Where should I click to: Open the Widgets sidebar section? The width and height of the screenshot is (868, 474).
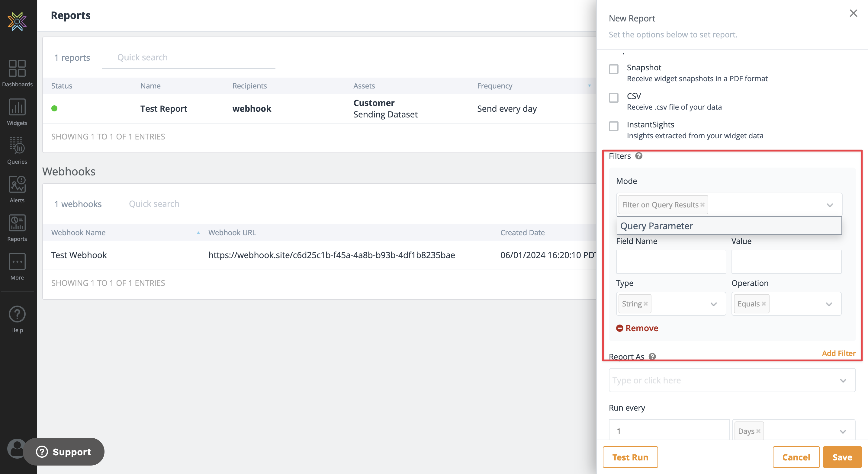click(17, 112)
